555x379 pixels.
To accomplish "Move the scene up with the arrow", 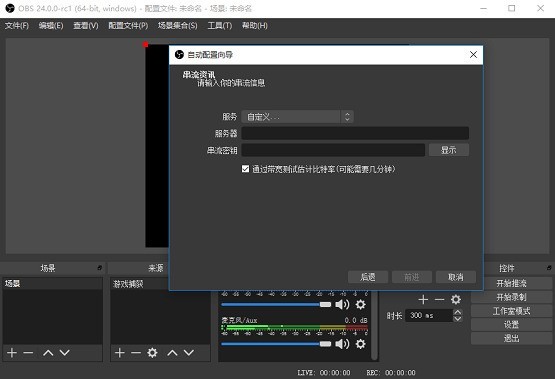I will click(x=48, y=352).
